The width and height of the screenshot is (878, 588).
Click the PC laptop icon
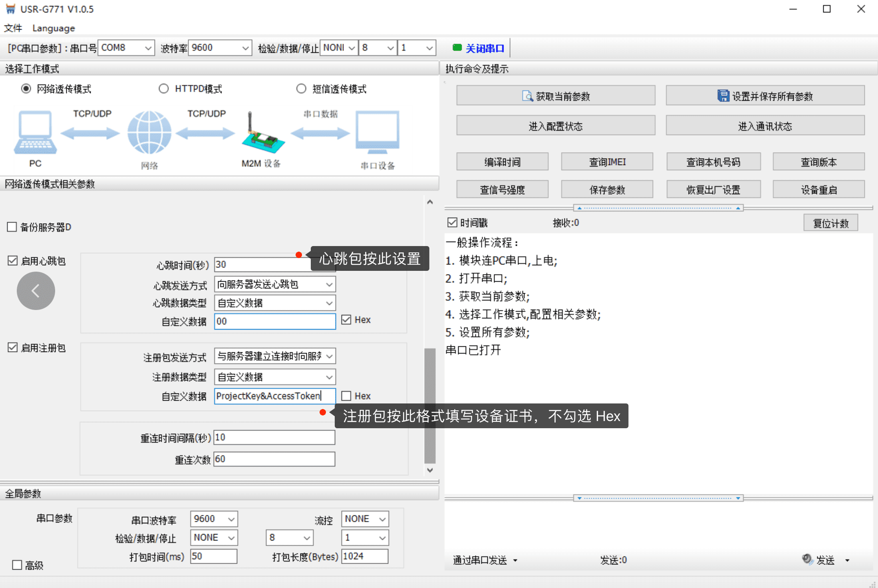(x=36, y=133)
